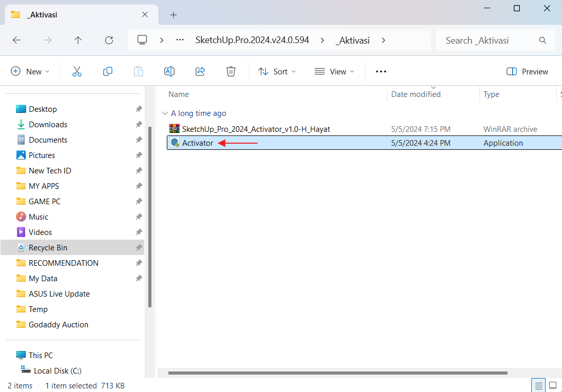The width and height of the screenshot is (562, 392).
Task: Click the Cut scissors icon
Action: click(77, 71)
